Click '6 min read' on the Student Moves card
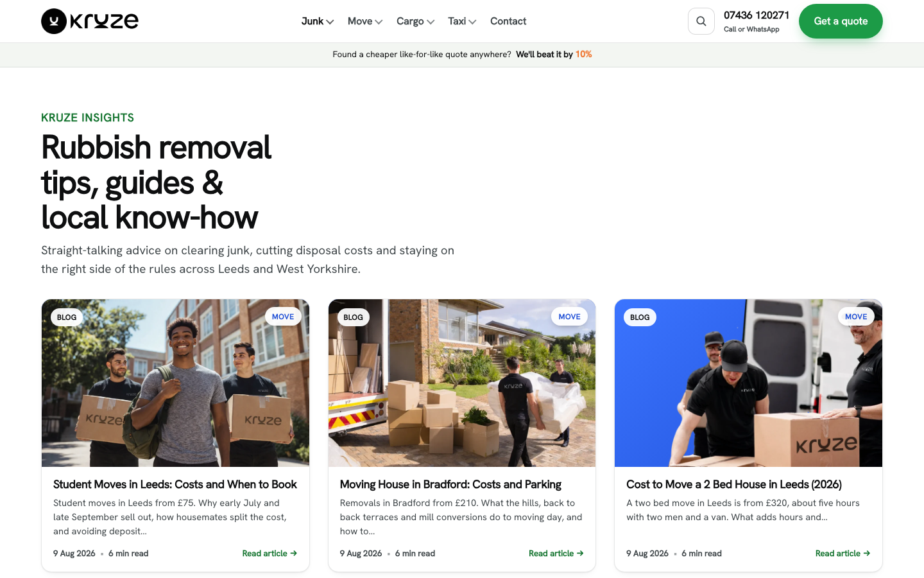Viewport: 924px width, 578px height. click(128, 554)
